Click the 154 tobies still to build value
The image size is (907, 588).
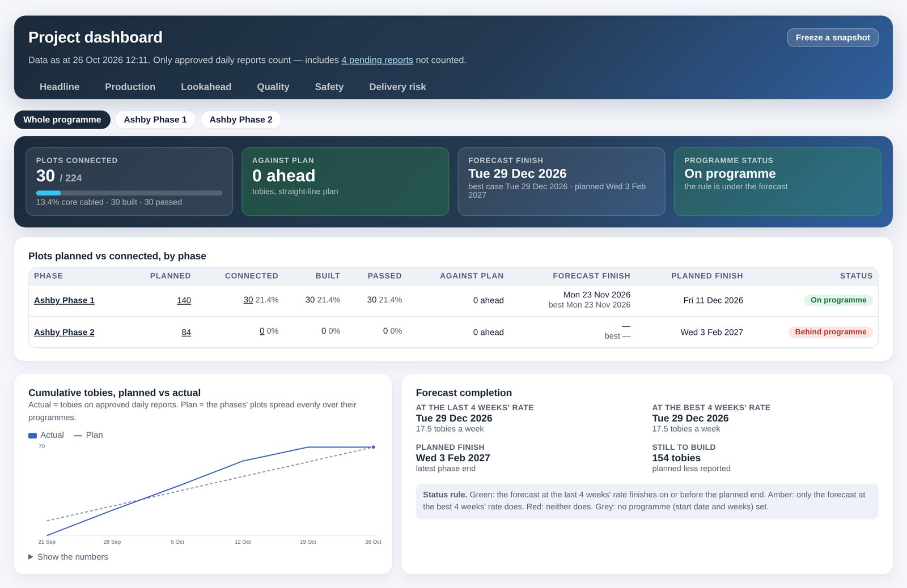tap(676, 458)
